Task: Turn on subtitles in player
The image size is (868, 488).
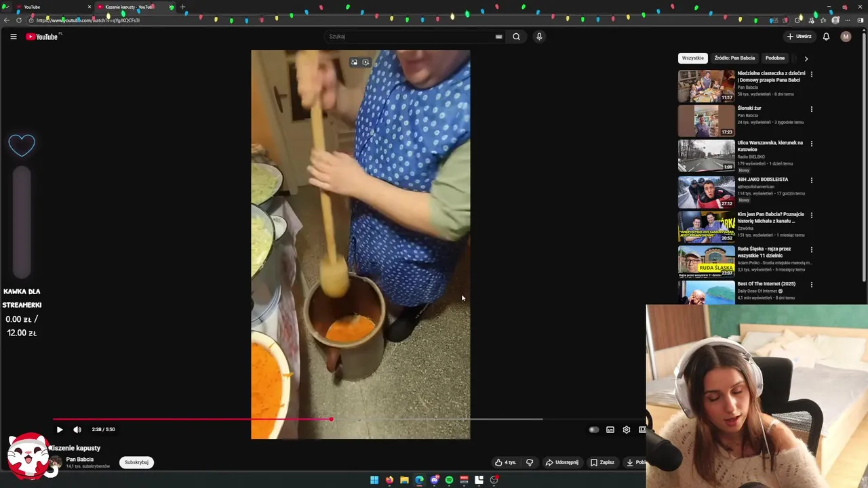Action: (x=610, y=430)
